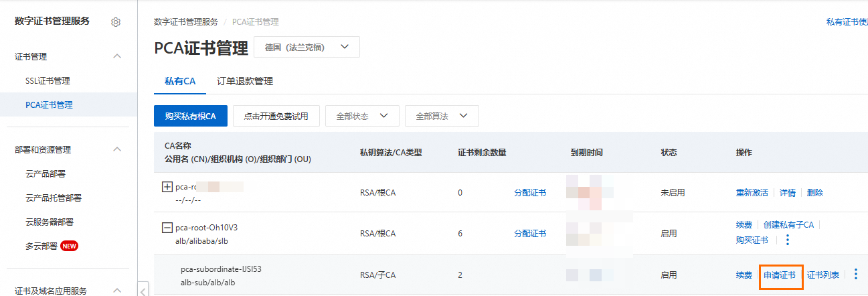Go to 数字证书管理服务 breadcrumb
This screenshot has height=296, width=868.
click(x=185, y=21)
